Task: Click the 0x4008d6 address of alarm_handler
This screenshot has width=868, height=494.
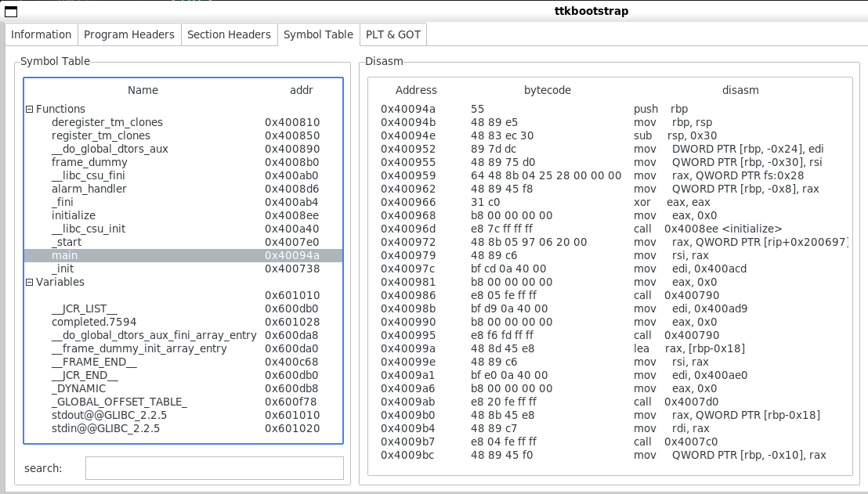Action: [292, 189]
